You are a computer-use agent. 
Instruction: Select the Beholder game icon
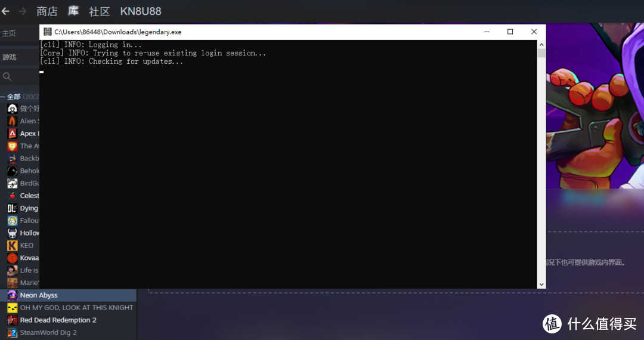click(x=13, y=171)
